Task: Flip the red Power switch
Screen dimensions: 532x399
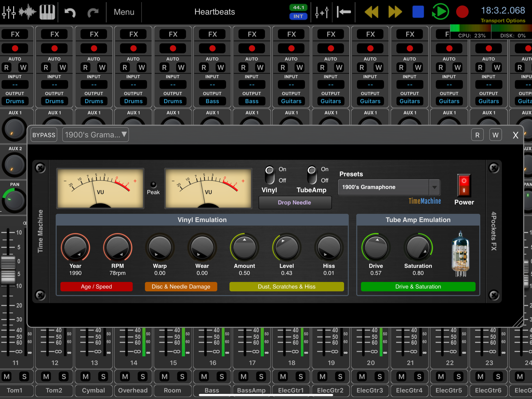Action: pos(464,185)
